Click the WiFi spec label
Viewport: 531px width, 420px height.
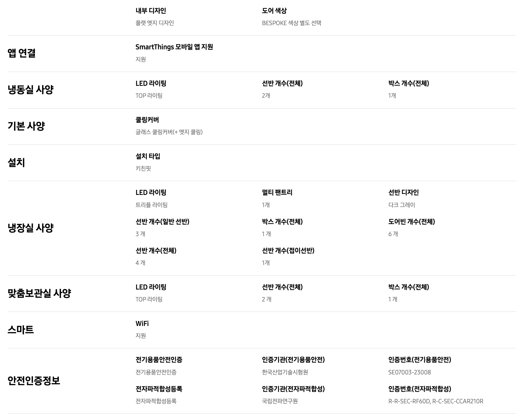tap(142, 323)
